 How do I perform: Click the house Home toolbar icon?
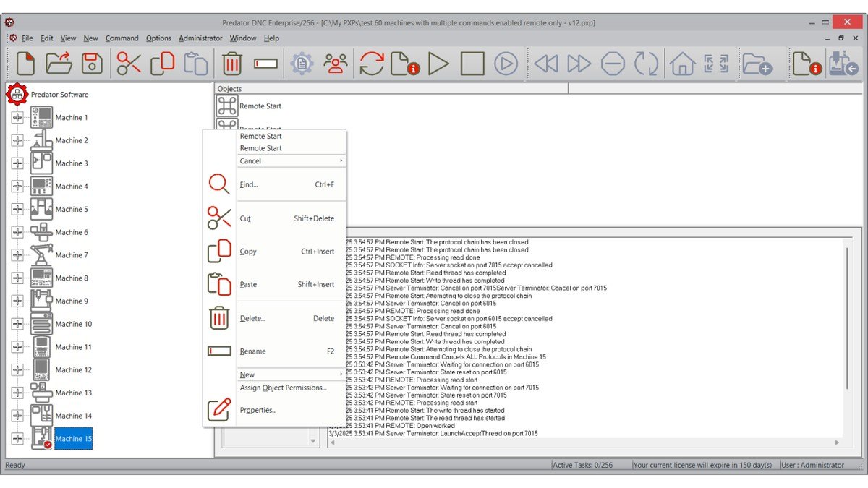click(682, 64)
